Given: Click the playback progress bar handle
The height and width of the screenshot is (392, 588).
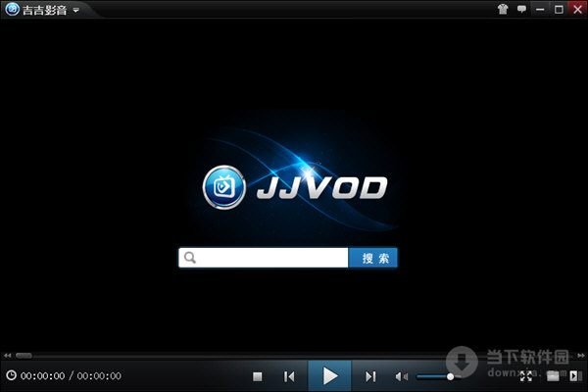Looking at the screenshot, I should [x=24, y=355].
